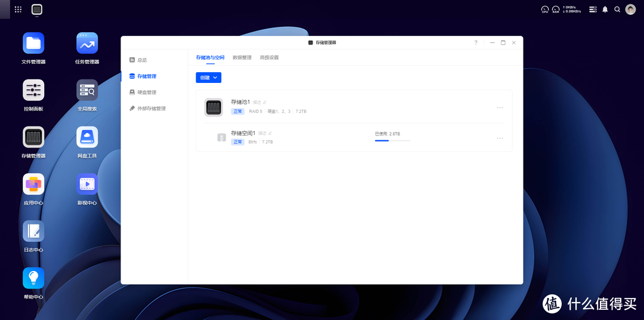Maximize the 存储管理器 window
The width and height of the screenshot is (644, 320).
(x=503, y=42)
